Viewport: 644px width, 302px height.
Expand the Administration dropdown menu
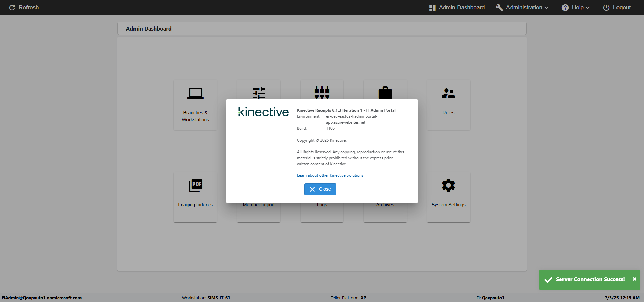click(522, 7)
